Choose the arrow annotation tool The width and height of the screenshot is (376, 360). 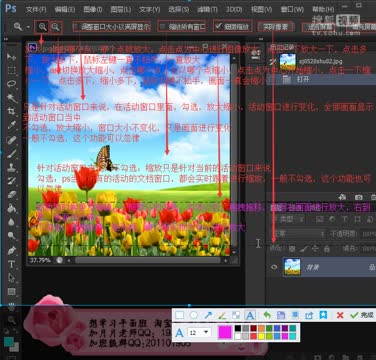(208, 315)
